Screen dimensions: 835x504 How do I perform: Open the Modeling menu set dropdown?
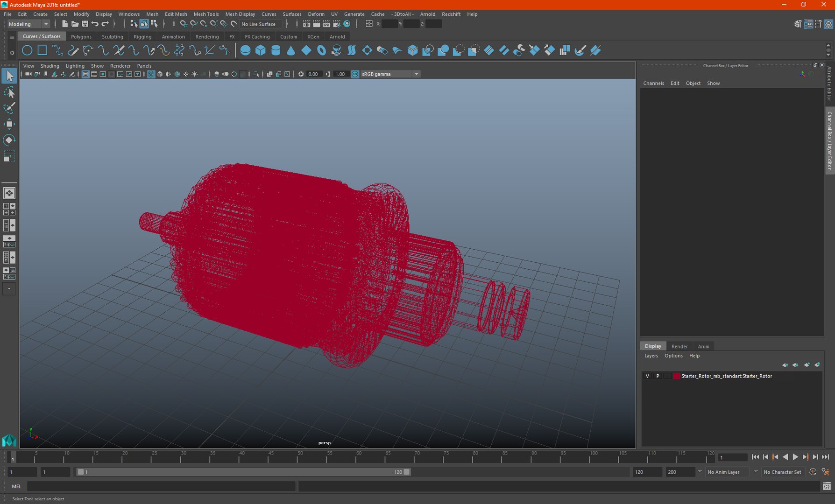(x=28, y=24)
